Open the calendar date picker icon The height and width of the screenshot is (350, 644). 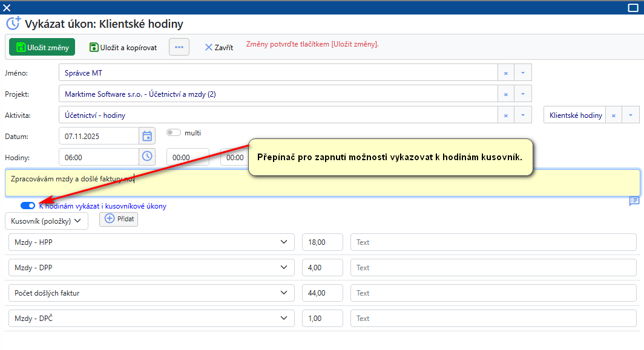[147, 136]
